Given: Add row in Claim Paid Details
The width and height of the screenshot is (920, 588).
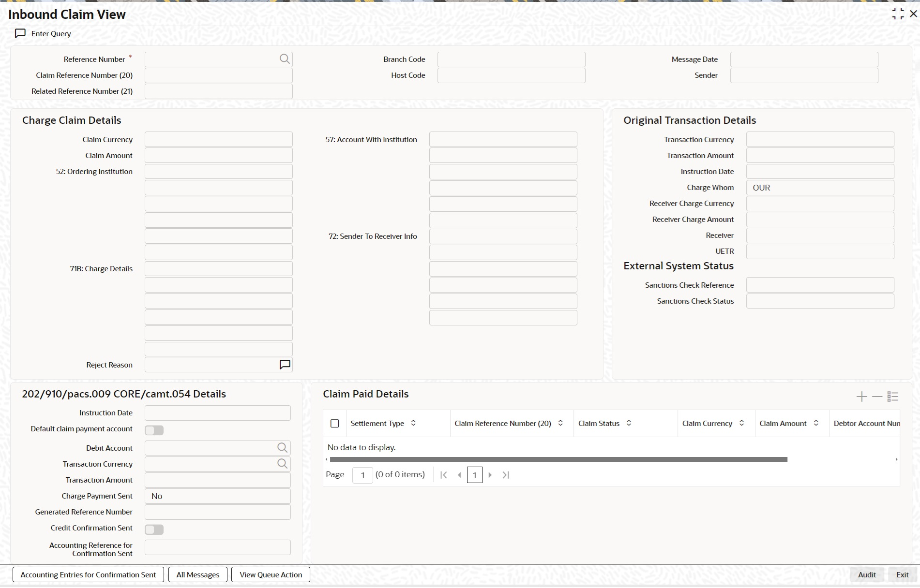Looking at the screenshot, I should pyautogui.click(x=861, y=397).
